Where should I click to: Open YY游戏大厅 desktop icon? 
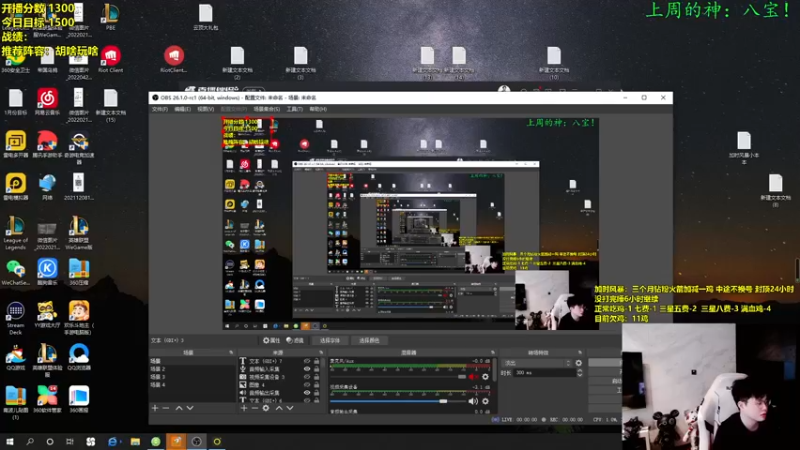[47, 314]
